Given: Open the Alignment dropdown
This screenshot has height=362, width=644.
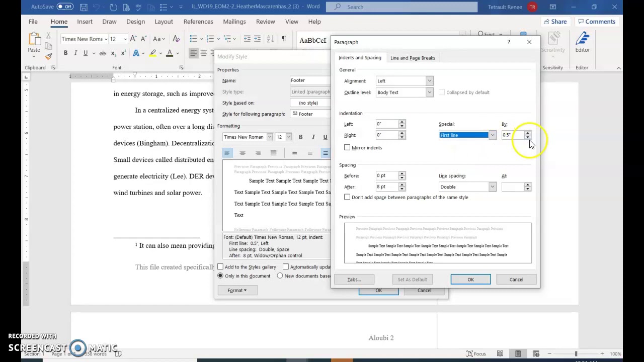Looking at the screenshot, I should click(429, 81).
